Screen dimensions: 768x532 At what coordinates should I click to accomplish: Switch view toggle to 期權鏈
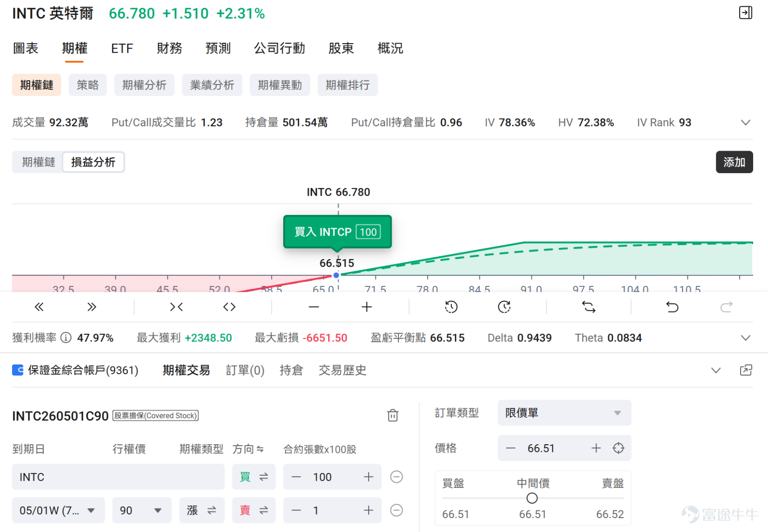click(x=38, y=162)
